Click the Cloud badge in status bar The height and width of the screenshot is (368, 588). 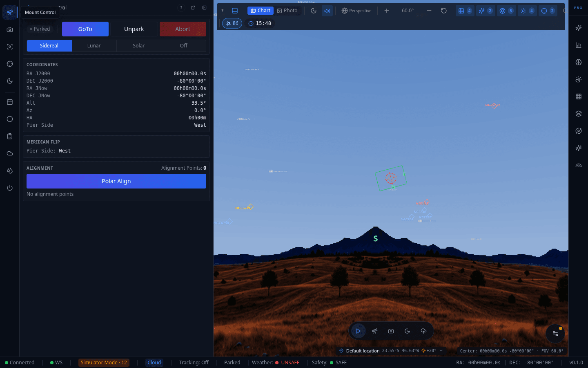point(154,363)
